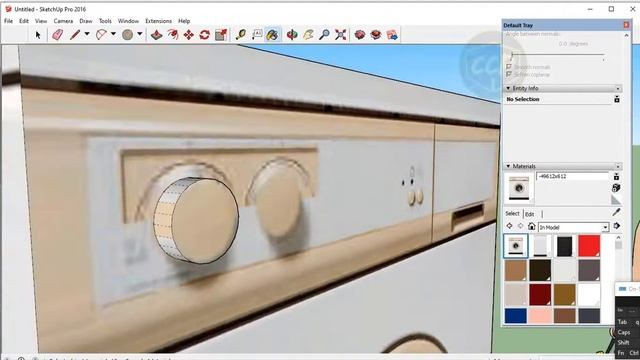
Task: Select the Pan hand tool
Action: coord(309,35)
